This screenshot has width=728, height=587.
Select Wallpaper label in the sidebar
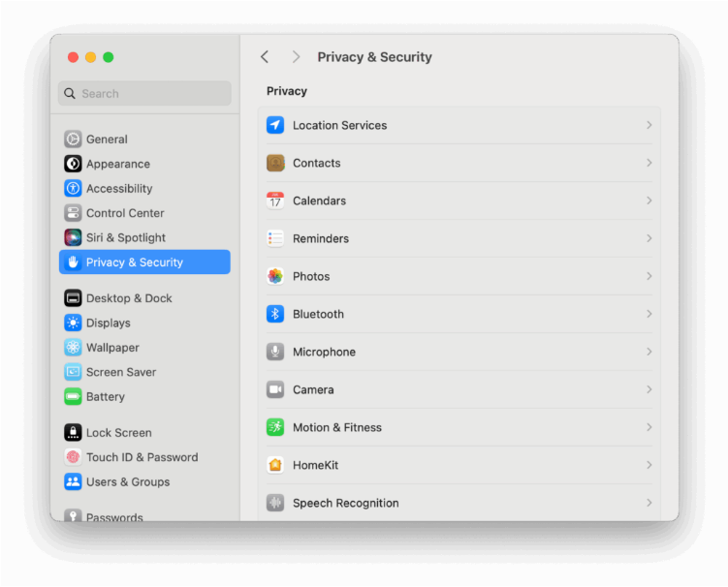(112, 348)
